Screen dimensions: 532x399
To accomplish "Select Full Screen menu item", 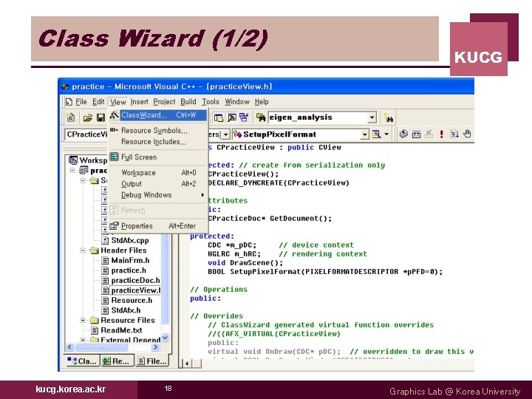I will (158, 157).
